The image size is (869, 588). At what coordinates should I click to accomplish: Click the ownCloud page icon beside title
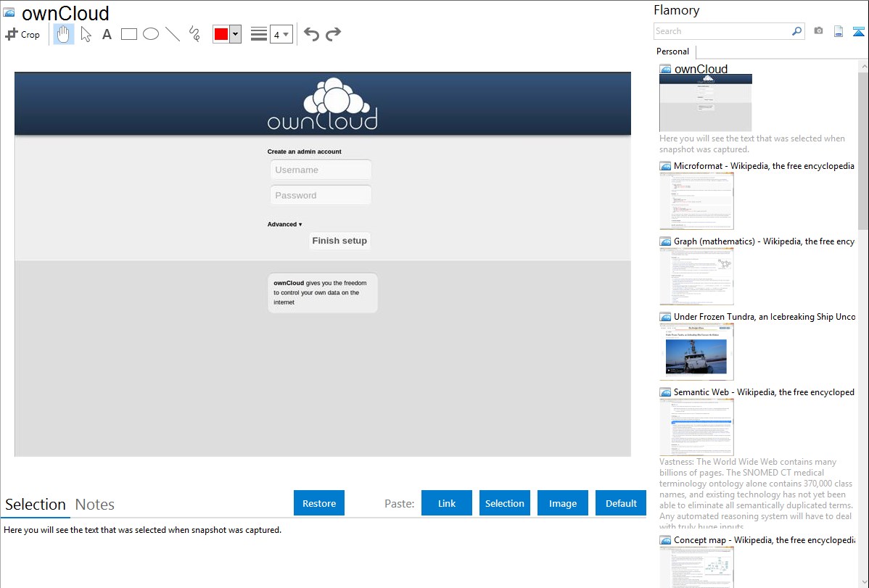coord(9,12)
